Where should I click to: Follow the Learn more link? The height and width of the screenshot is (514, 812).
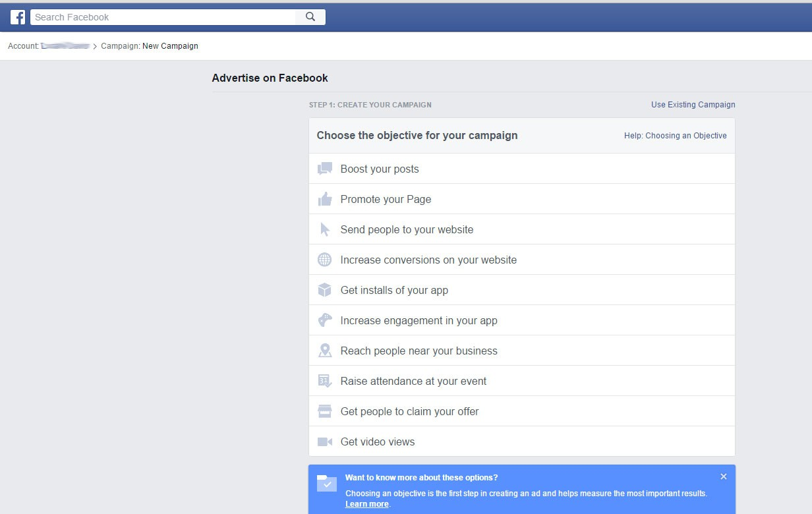(366, 504)
